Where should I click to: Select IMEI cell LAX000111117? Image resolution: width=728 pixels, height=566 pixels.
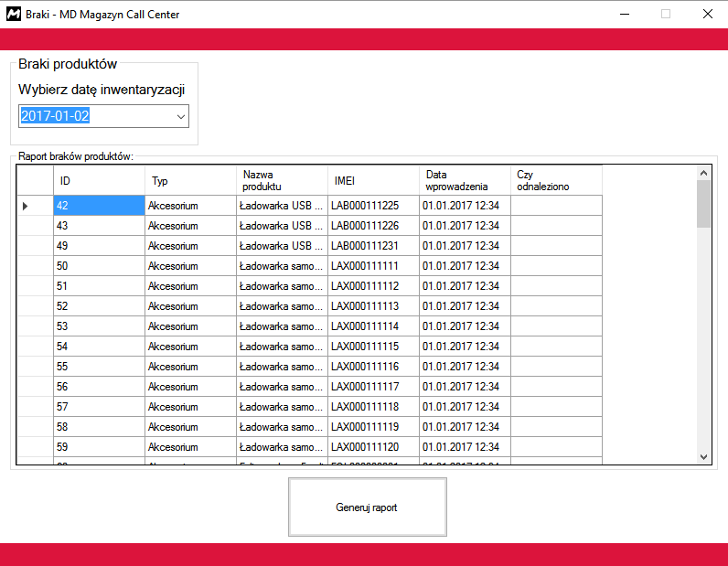click(374, 387)
